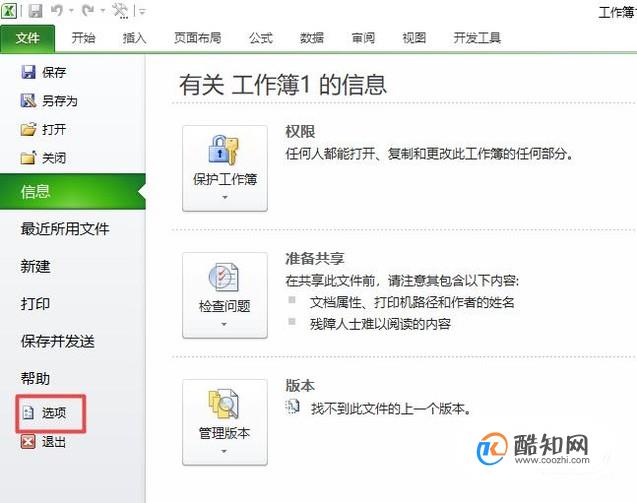Image resolution: width=637 pixels, height=503 pixels.
Task: Open 最近所用文件 list
Action: click(x=65, y=229)
